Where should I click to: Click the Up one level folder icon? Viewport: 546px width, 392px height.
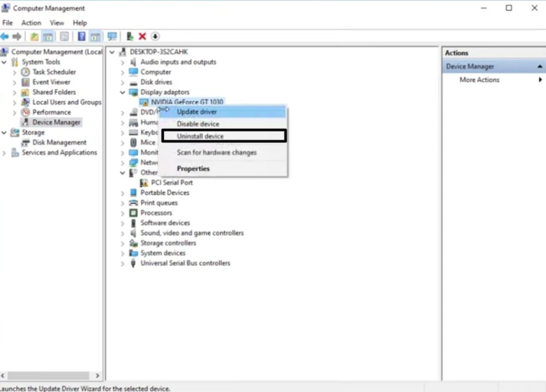[x=34, y=37]
